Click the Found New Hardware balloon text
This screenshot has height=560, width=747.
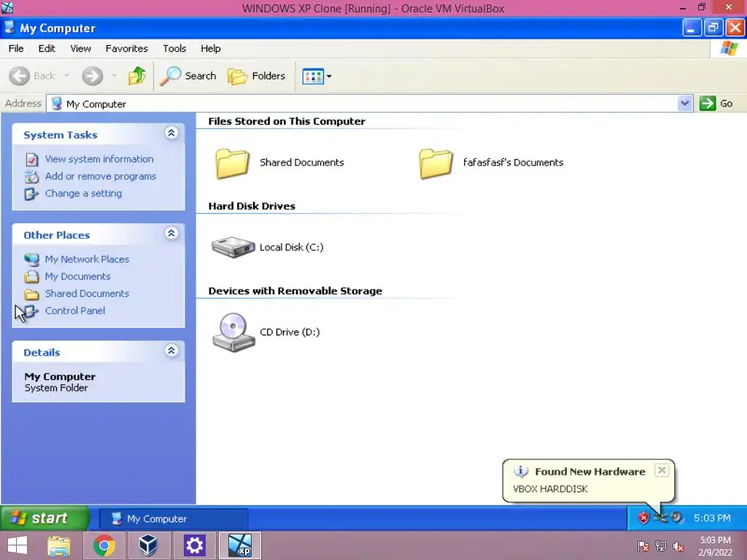point(550,489)
